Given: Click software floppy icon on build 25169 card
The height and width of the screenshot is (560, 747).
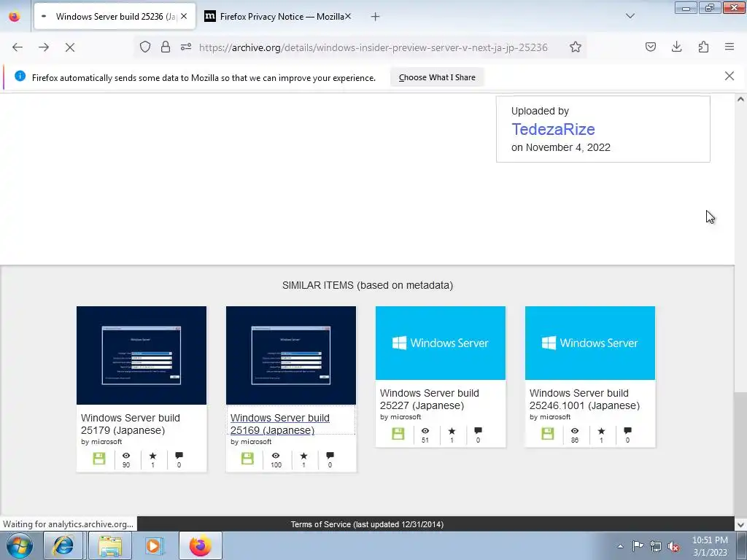Looking at the screenshot, I should [x=248, y=459].
